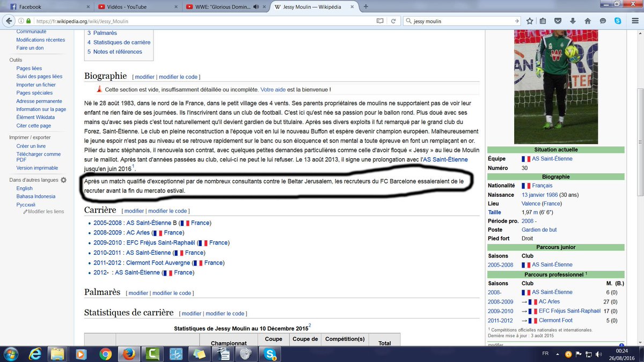
Task: Launch Internet Explorer from the taskbar
Action: pos(36,354)
